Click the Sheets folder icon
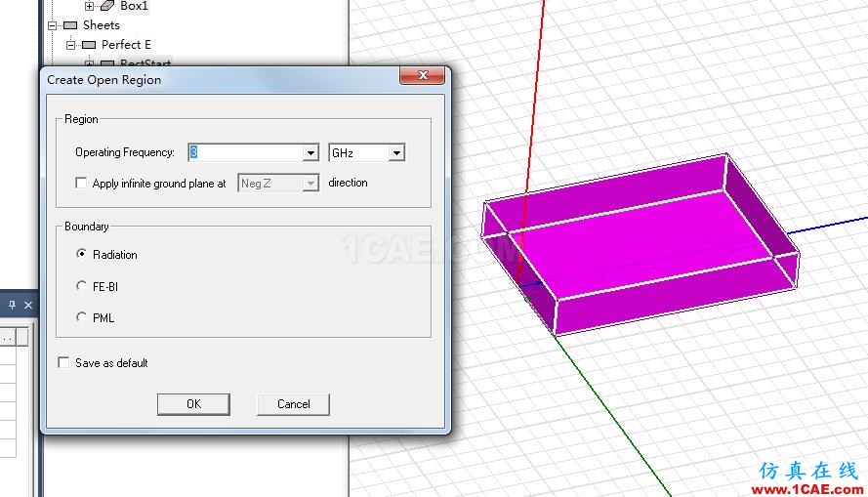This screenshot has height=497, width=868. coord(70,25)
